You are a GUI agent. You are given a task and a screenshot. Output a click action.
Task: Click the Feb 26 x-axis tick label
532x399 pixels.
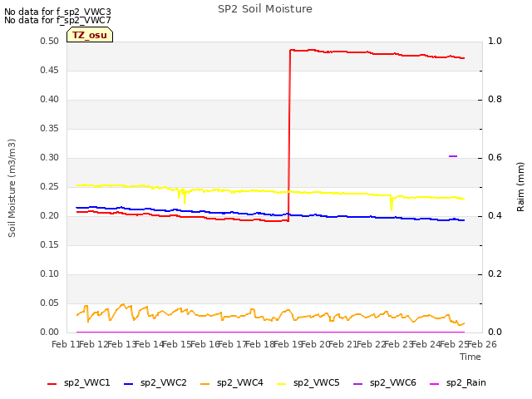tap(482, 344)
